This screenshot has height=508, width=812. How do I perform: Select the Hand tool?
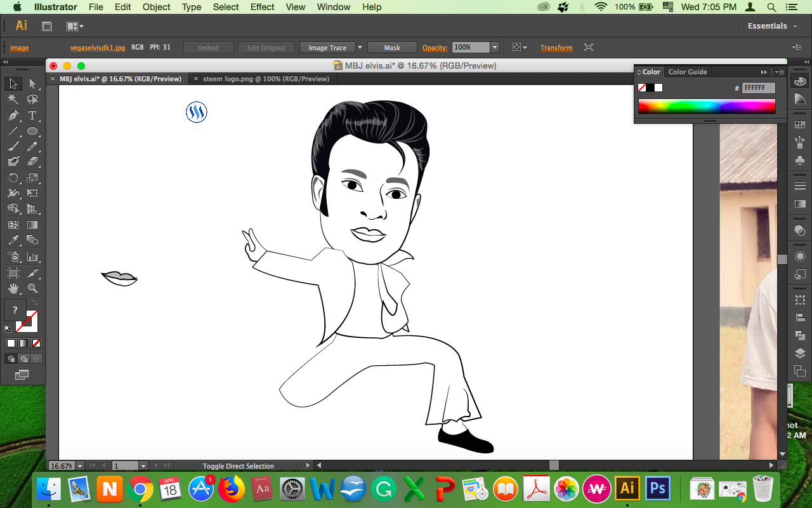pyautogui.click(x=13, y=289)
